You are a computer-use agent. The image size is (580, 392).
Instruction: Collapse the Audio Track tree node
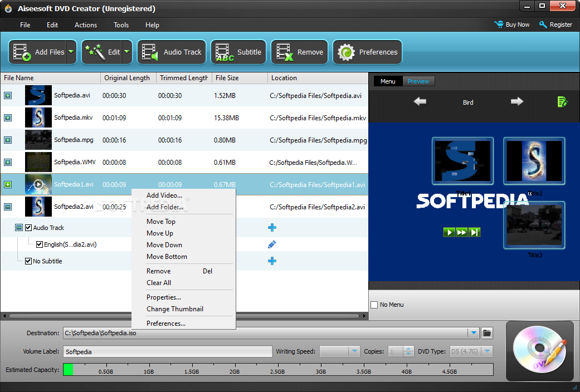pyautogui.click(x=19, y=227)
